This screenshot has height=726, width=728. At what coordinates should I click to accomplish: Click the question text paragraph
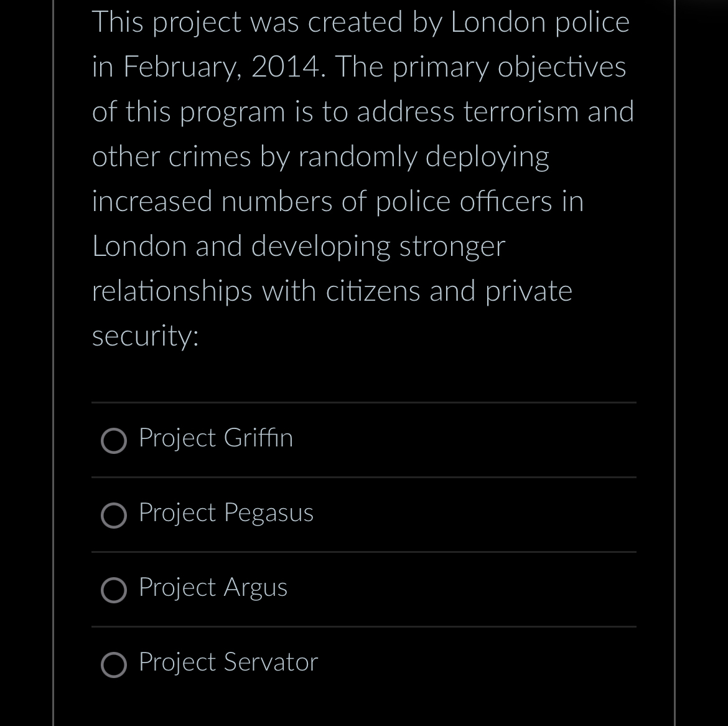pyautogui.click(x=363, y=177)
